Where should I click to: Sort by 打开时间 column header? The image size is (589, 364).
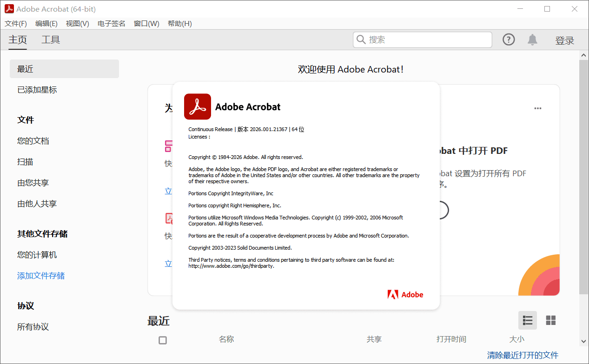coord(451,339)
